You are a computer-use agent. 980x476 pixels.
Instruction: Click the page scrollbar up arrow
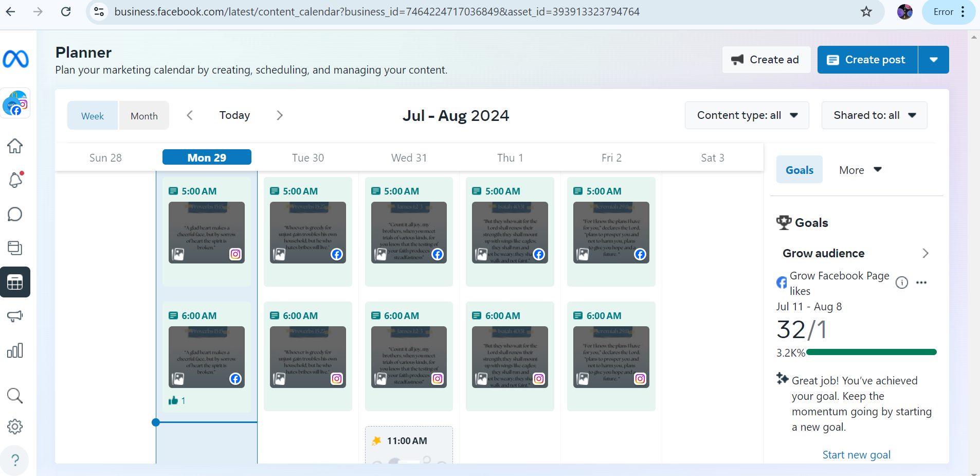[x=974, y=37]
